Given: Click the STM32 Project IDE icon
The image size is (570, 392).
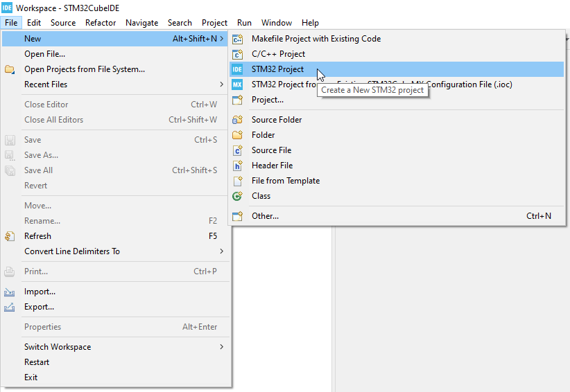Looking at the screenshot, I should point(237,69).
